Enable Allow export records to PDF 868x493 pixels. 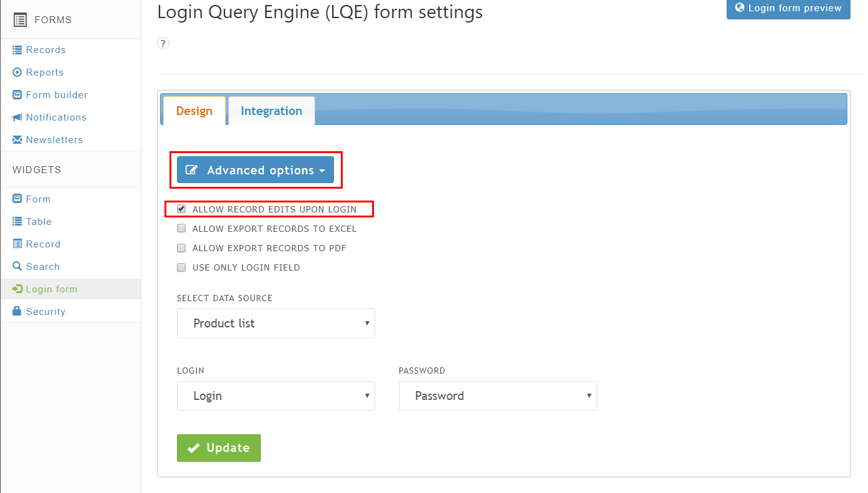coord(181,248)
